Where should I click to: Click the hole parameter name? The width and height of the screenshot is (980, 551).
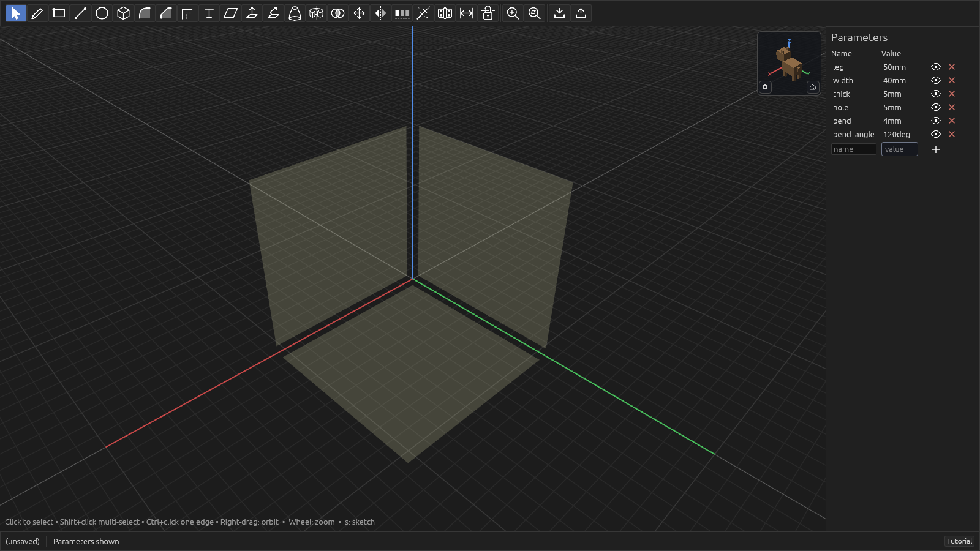(840, 108)
